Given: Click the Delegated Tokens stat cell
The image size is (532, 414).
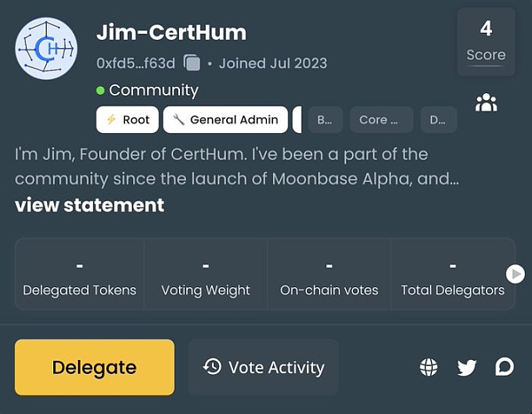Looking at the screenshot, I should click(x=80, y=275).
